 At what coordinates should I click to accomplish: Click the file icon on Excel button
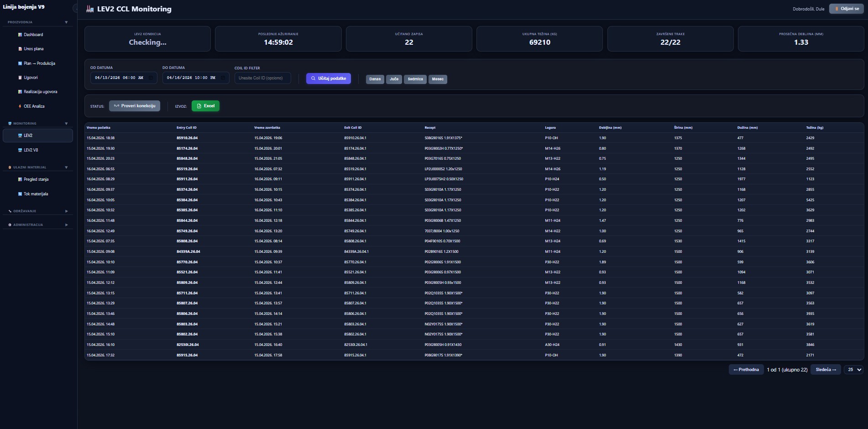pos(199,106)
